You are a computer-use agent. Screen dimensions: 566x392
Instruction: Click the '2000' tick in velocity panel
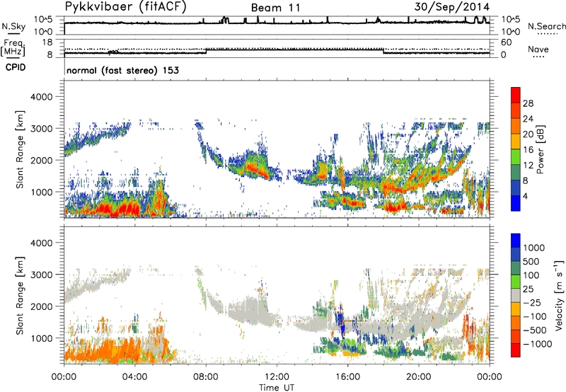pyautogui.click(x=41, y=306)
